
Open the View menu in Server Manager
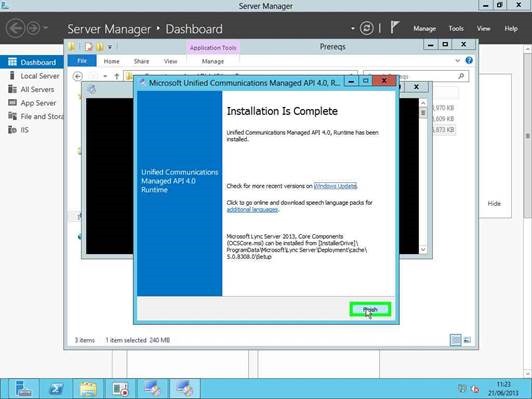[483, 28]
